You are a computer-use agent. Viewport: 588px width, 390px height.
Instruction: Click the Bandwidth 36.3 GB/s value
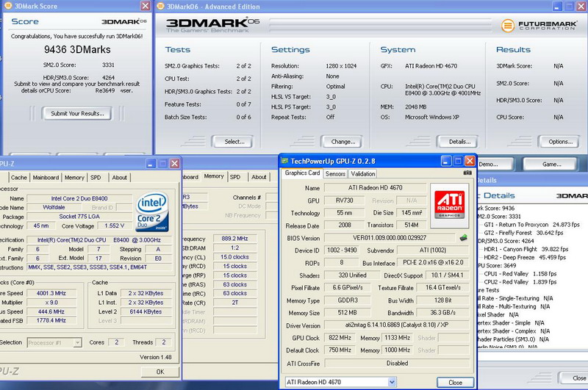443,312
